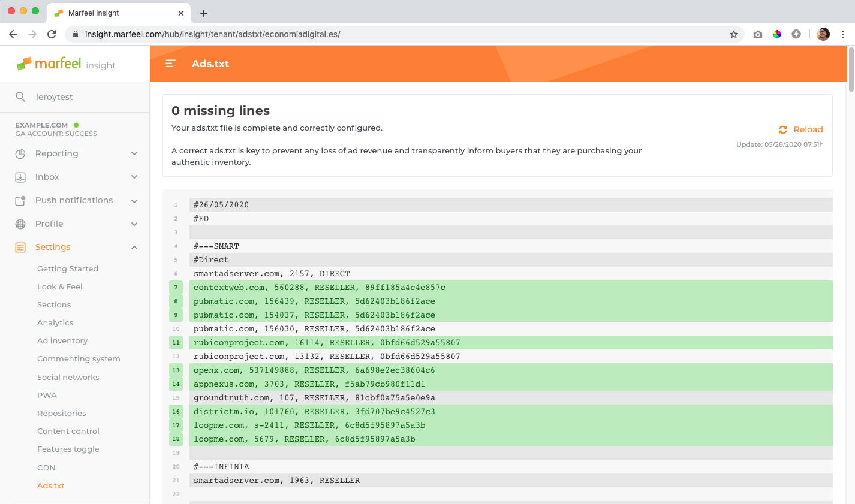Click the browser forward arrow
The height and width of the screenshot is (504, 855).
pyautogui.click(x=32, y=34)
